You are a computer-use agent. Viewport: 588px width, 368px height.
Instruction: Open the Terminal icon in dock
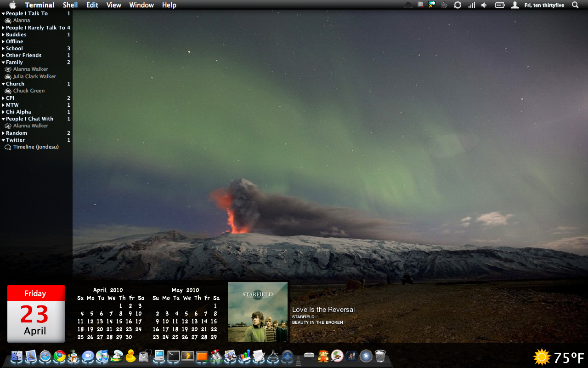click(x=173, y=356)
